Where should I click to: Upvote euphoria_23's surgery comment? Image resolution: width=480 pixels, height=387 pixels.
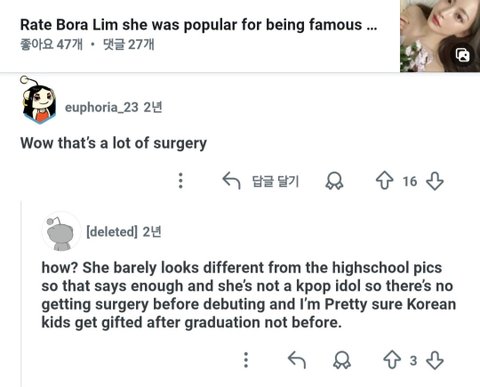[x=385, y=181]
